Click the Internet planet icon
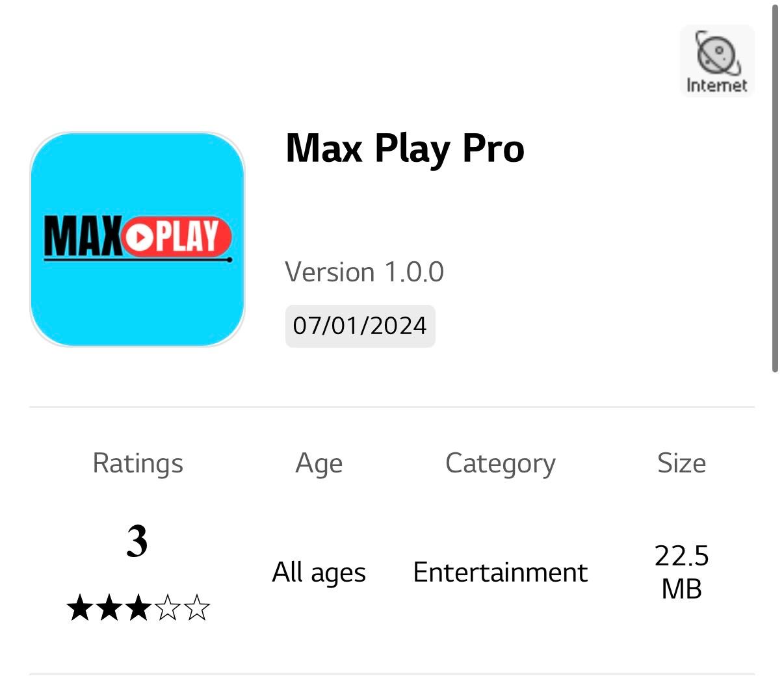This screenshot has height=685, width=784. pos(717,53)
